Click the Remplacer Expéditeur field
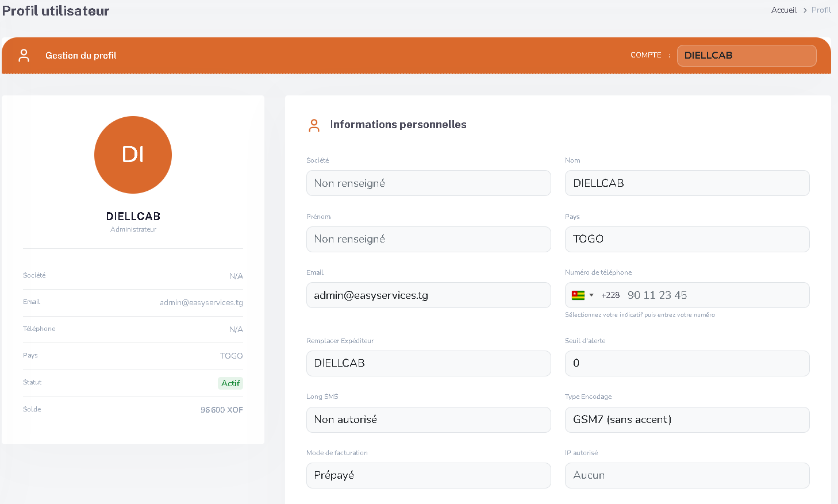Viewport: 838px width, 504px height. 429,363
